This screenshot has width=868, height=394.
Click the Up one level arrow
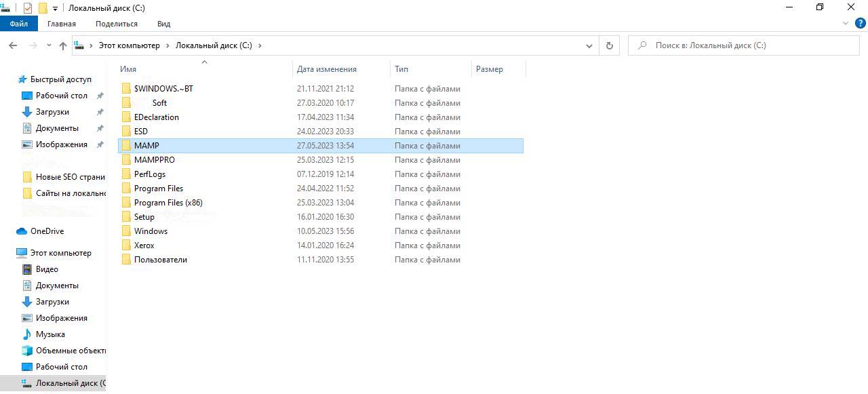pyautogui.click(x=63, y=45)
